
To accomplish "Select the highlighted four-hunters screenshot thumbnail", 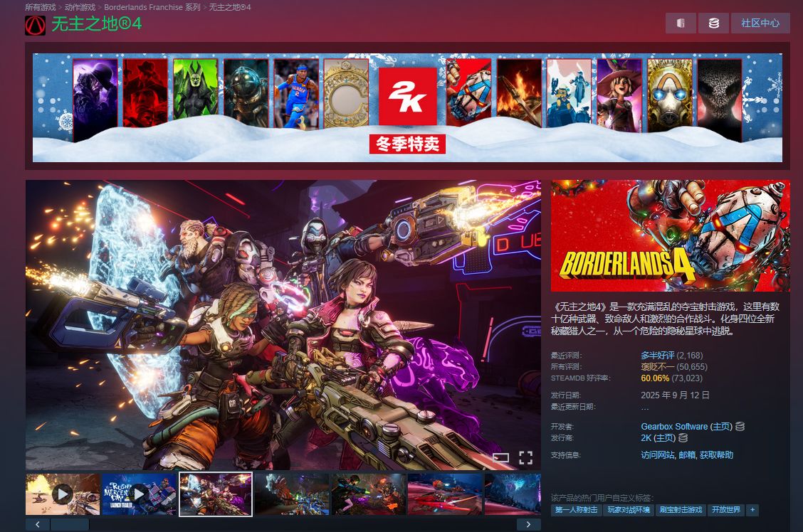I will 216,494.
